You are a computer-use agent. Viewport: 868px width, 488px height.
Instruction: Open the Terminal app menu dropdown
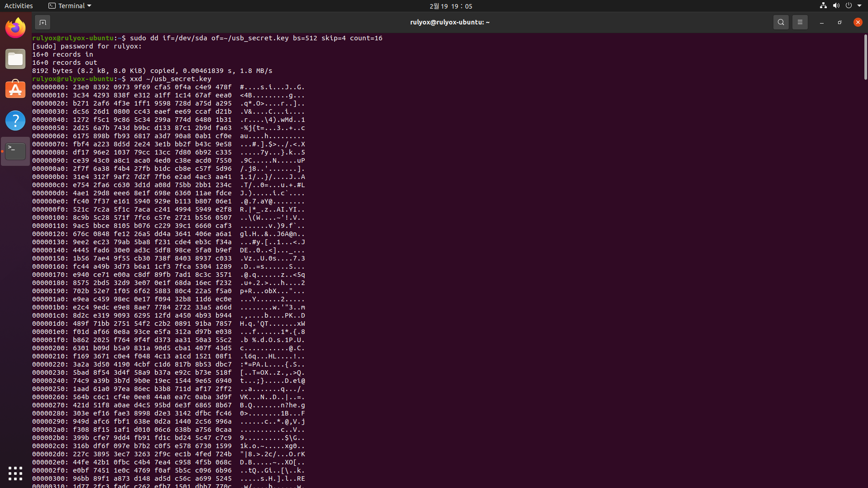tap(70, 5)
